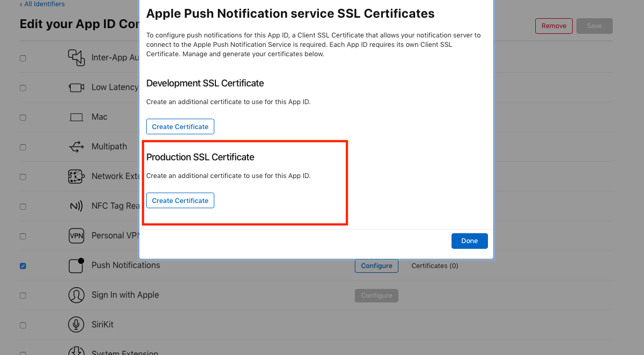Image resolution: width=644 pixels, height=355 pixels.
Task: Click the System Extension download icon
Action: [76, 351]
